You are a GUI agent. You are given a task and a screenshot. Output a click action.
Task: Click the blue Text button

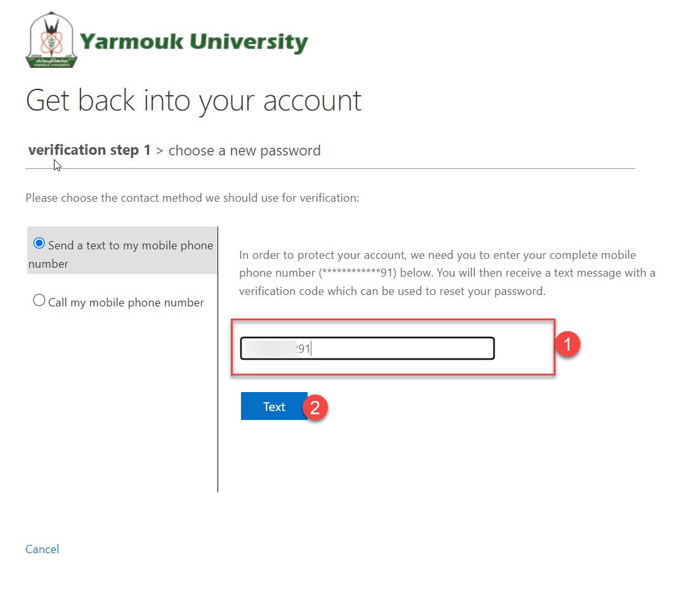click(x=274, y=406)
